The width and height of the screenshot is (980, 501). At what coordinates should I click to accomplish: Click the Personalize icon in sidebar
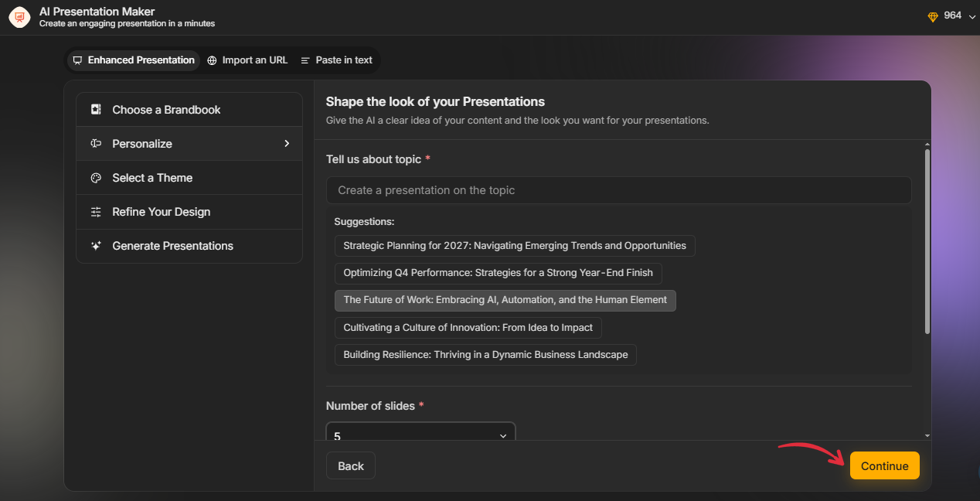pos(96,144)
